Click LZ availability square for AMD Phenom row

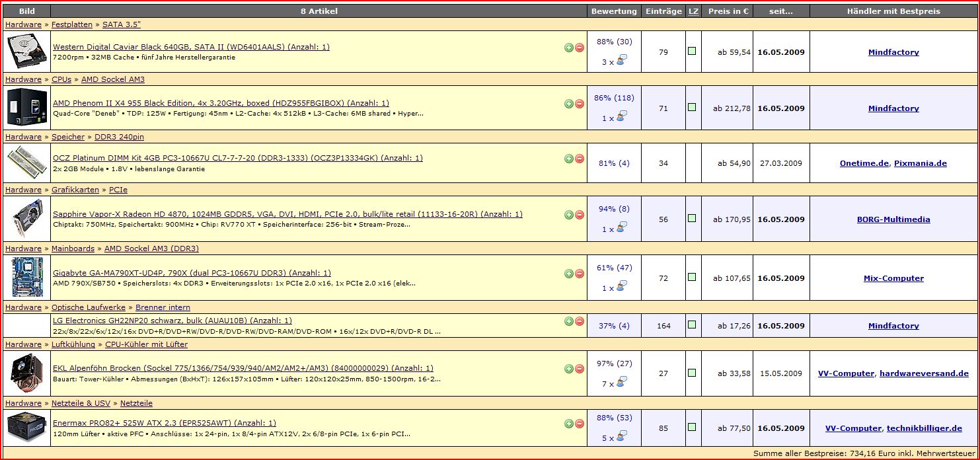[692, 107]
